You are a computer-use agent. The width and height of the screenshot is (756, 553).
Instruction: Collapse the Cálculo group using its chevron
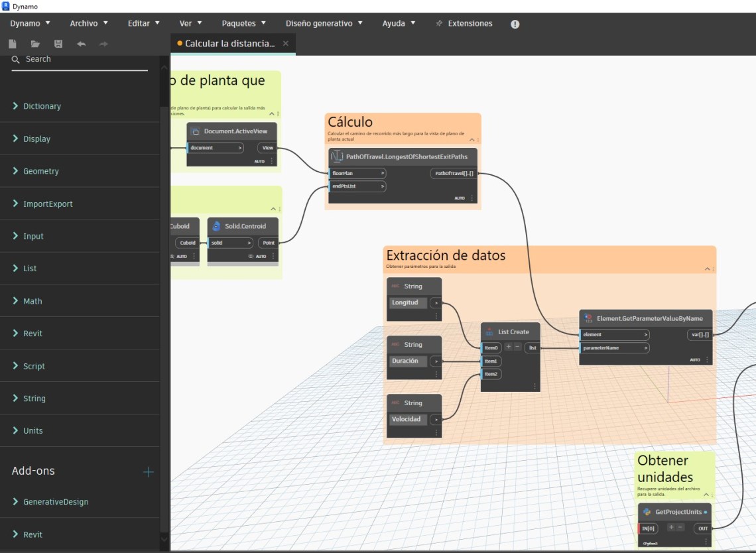pos(472,140)
